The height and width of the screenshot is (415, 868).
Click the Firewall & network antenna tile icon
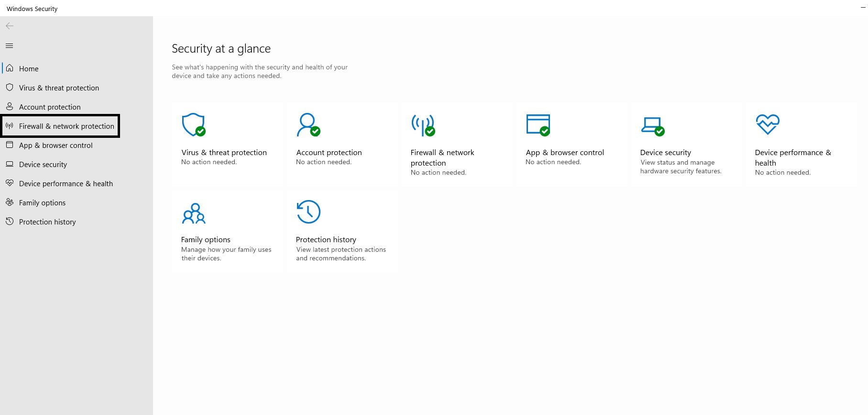(423, 124)
